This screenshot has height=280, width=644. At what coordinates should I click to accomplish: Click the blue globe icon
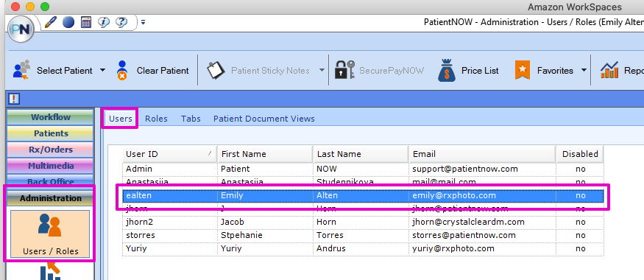pos(68,22)
